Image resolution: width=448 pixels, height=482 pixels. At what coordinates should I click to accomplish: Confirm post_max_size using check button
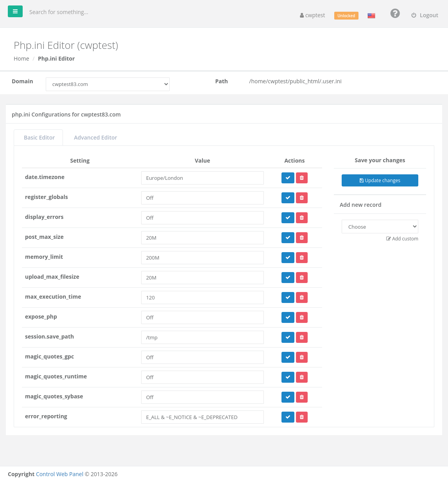288,238
